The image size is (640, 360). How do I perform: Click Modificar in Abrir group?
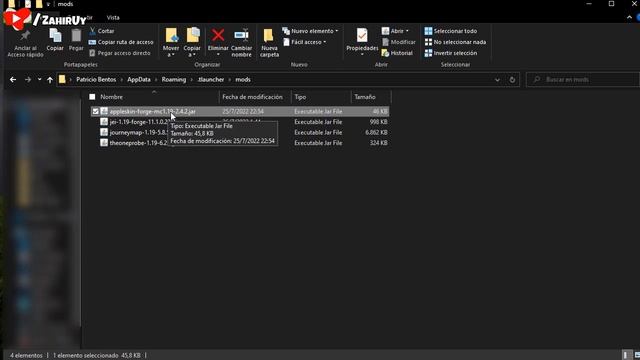pyautogui.click(x=398, y=42)
